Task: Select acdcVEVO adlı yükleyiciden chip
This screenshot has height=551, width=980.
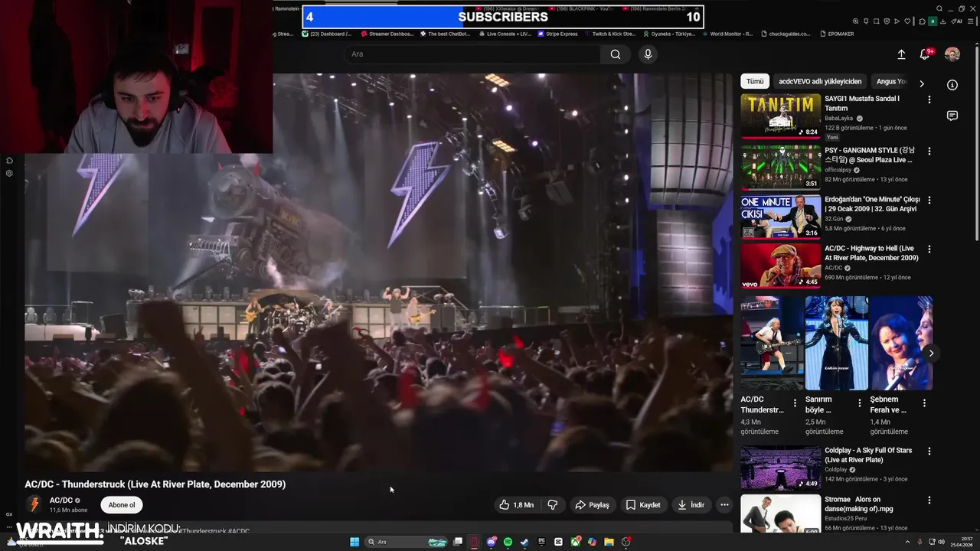Action: (x=820, y=81)
